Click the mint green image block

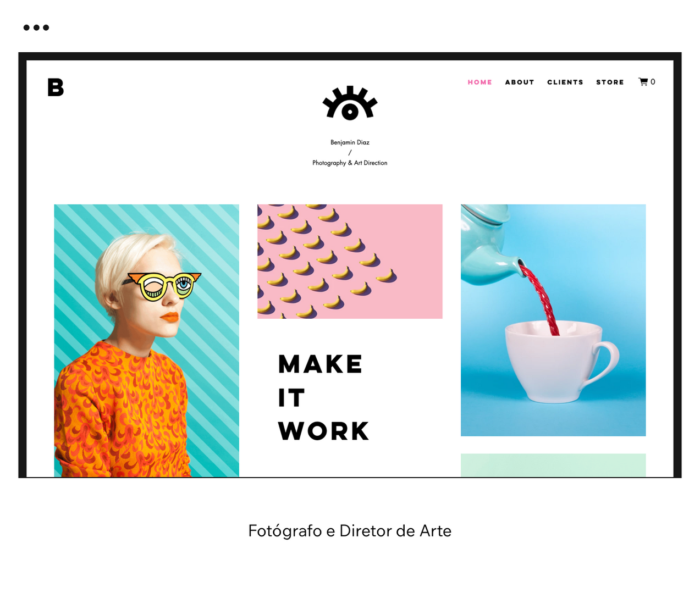[553, 465]
